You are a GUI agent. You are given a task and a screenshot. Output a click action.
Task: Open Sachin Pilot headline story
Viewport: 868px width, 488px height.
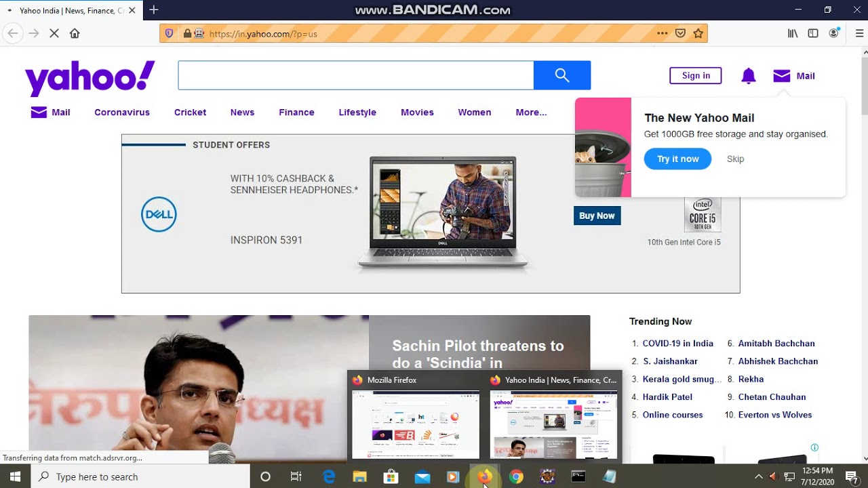pyautogui.click(x=478, y=354)
